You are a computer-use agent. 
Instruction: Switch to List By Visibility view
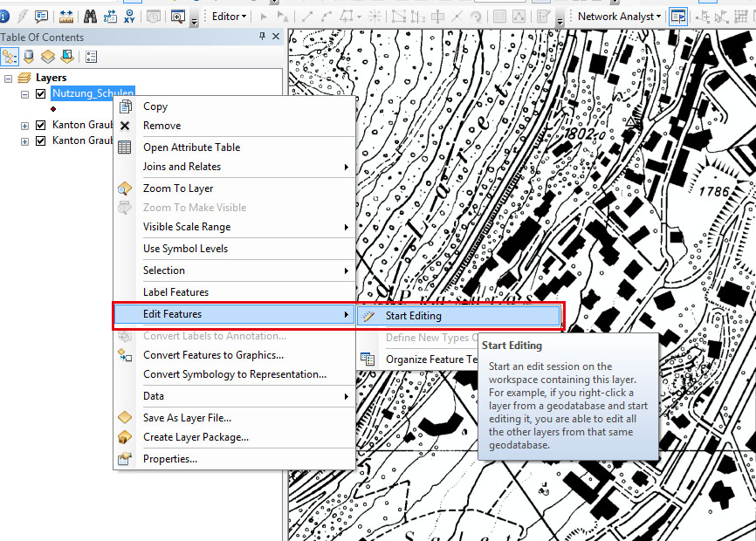click(48, 57)
